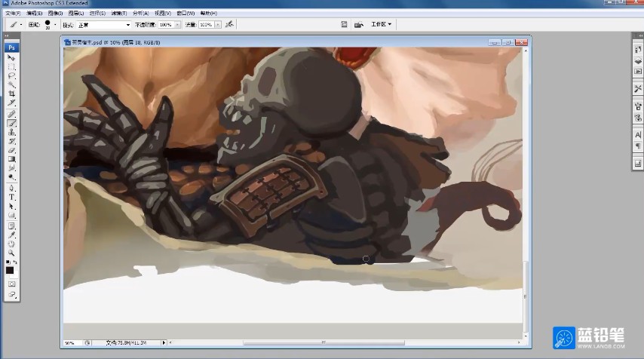The image size is (644, 359).
Task: Reset to default foreground/background colors
Action: 8,262
